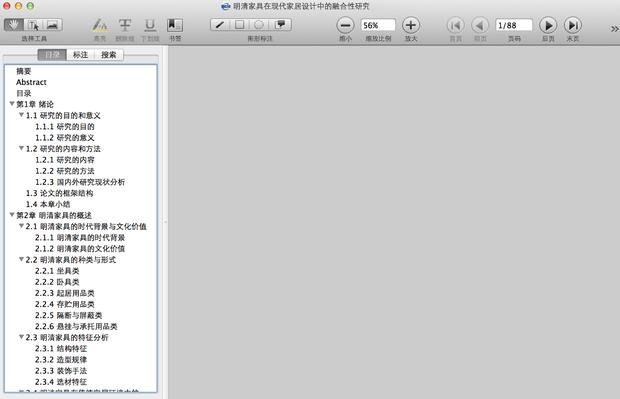This screenshot has width=620, height=399.
Task: Select the image snapshot tool
Action: tap(53, 25)
